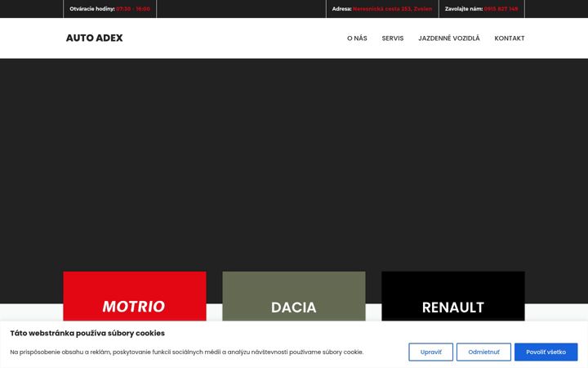The height and width of the screenshot is (368, 588).
Task: Click the phone number after Zavolajte nám
Action: [501, 9]
